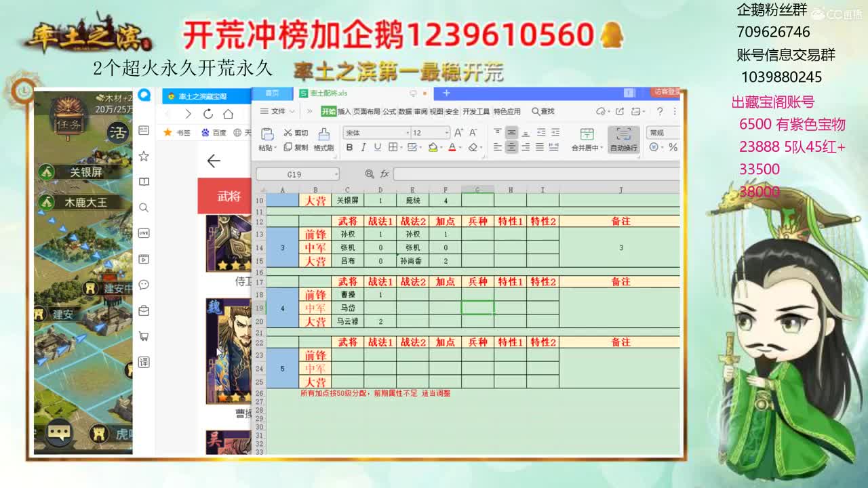Click the browser forward arrow
The width and height of the screenshot is (868, 488).
(x=187, y=114)
